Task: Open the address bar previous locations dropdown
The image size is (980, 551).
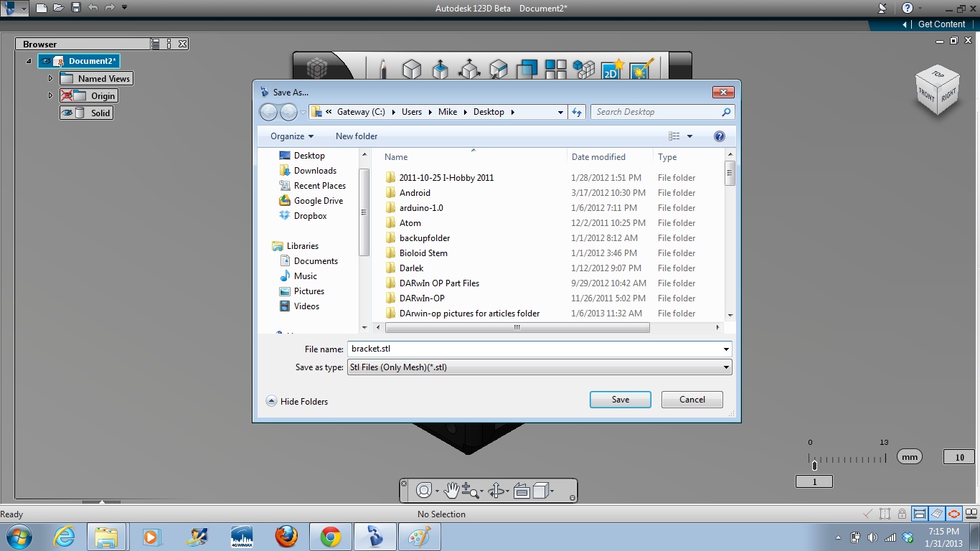Action: tap(560, 112)
